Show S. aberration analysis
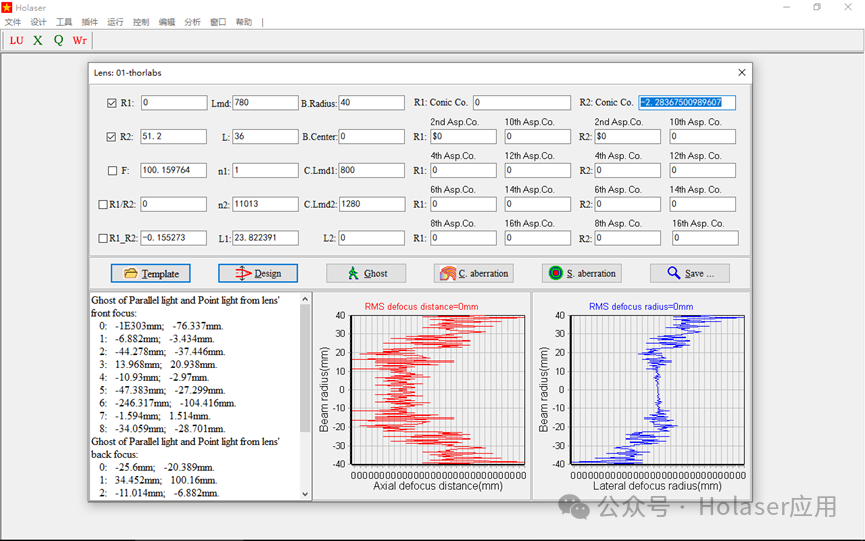Screen dimensions: 865x541 pos(581,274)
